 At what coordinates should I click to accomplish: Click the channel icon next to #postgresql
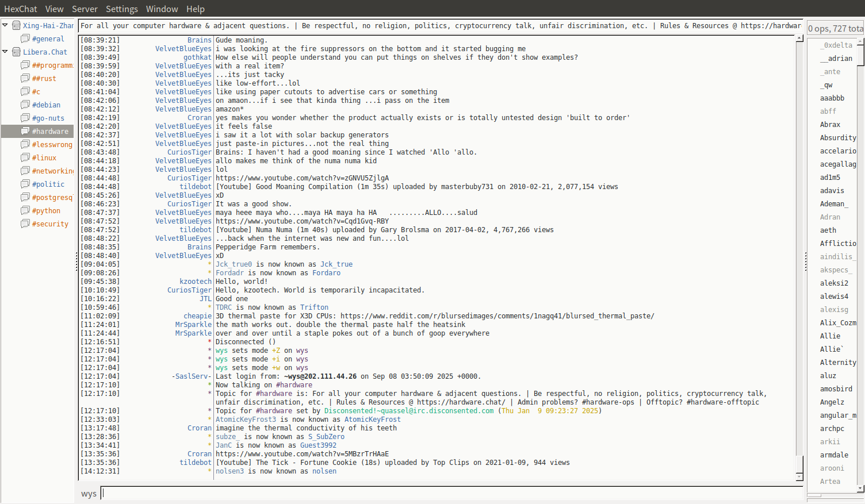[x=25, y=197]
